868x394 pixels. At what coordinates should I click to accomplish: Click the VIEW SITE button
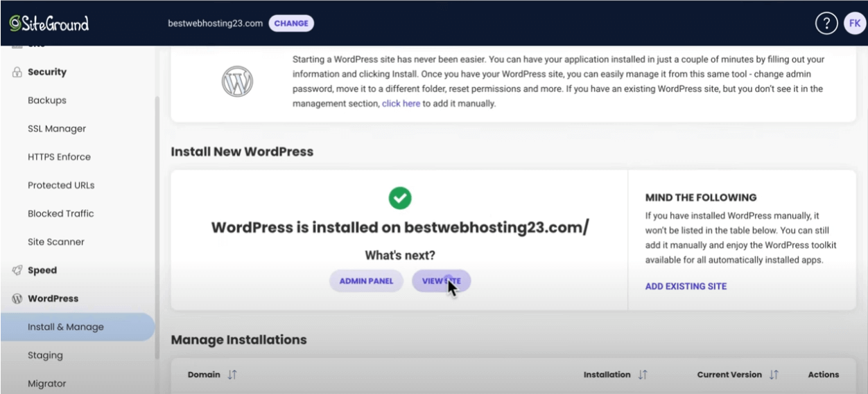click(442, 281)
